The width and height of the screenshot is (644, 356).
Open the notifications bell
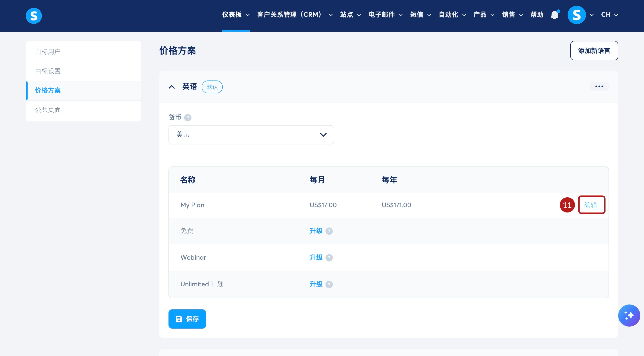tap(554, 15)
